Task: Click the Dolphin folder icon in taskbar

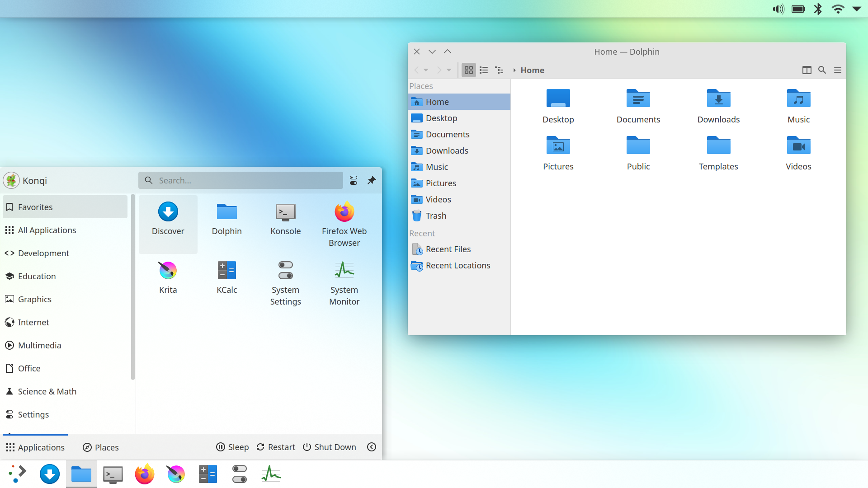Action: tap(81, 474)
